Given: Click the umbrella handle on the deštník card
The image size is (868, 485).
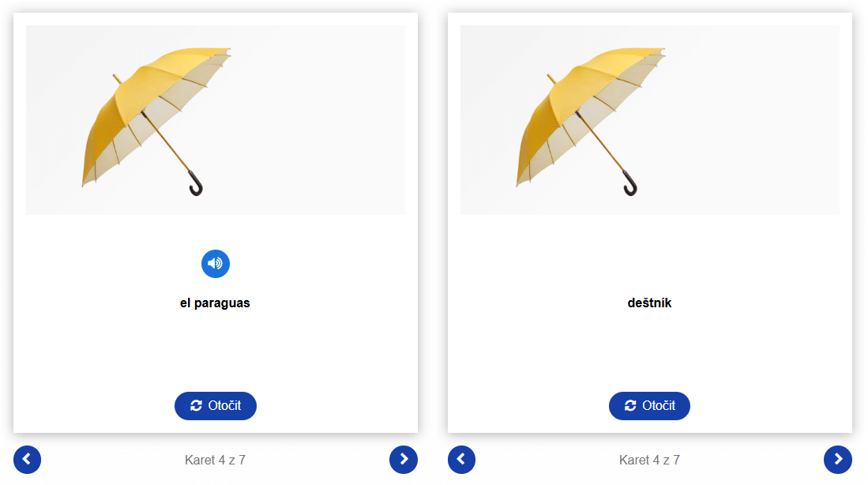Looking at the screenshot, I should (x=630, y=183).
